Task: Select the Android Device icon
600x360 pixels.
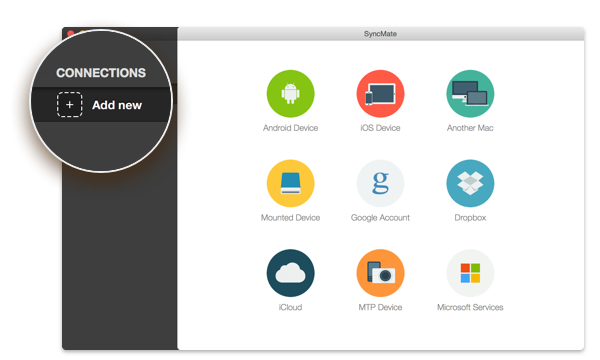Action: click(x=290, y=94)
